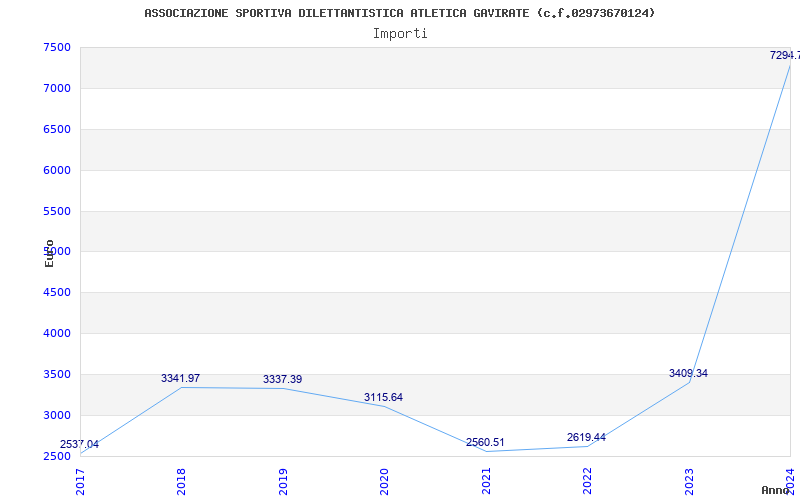Click the 7000 y-axis tick label
The height and width of the screenshot is (500, 800).
(x=57, y=89)
